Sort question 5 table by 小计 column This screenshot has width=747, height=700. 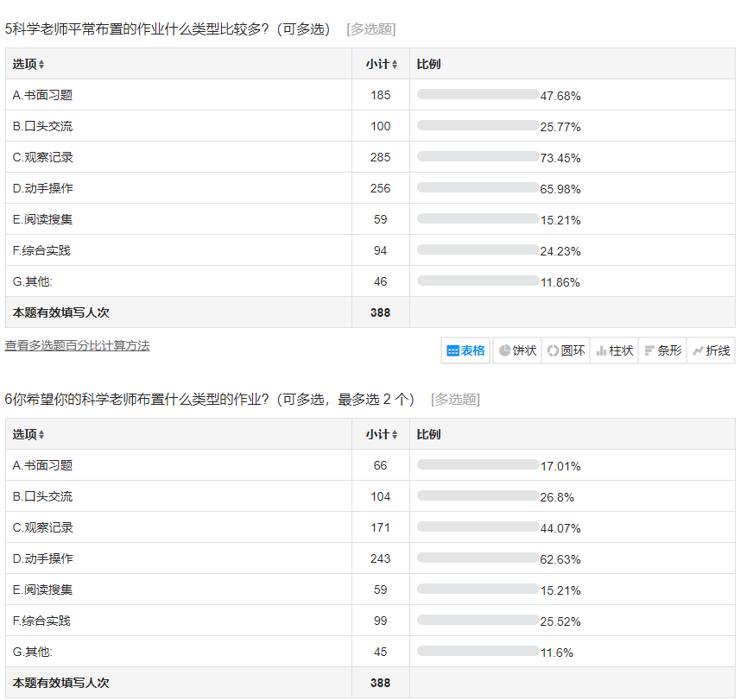[x=381, y=64]
